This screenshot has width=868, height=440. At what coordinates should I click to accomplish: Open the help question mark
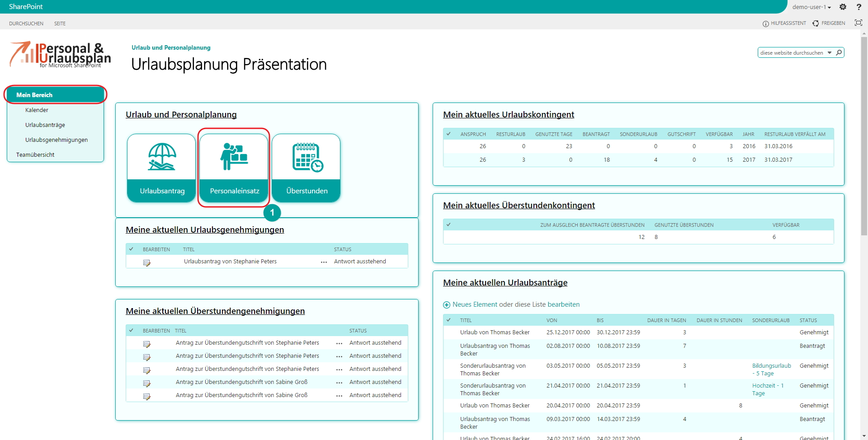click(x=859, y=7)
